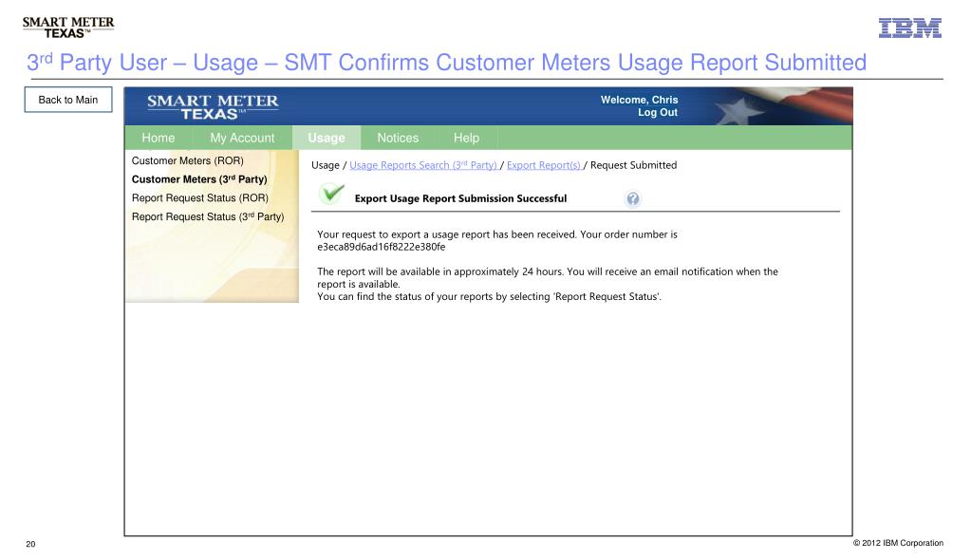Click the small Smart Meter Texas header logo
This screenshot has height=560, width=971.
click(57, 23)
